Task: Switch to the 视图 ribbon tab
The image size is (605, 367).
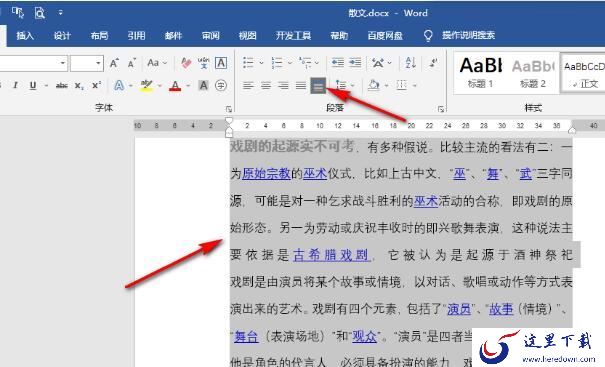Action: (x=247, y=36)
